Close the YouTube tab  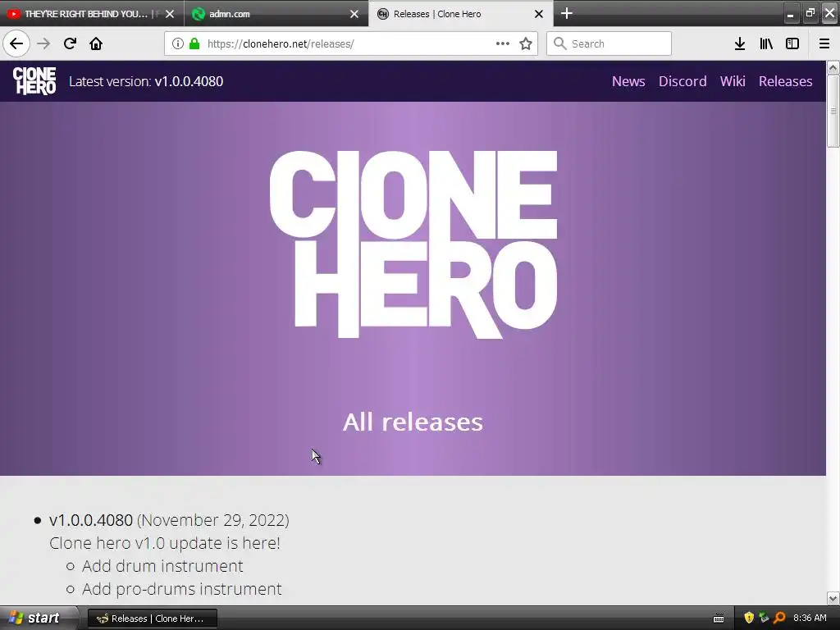(x=170, y=14)
